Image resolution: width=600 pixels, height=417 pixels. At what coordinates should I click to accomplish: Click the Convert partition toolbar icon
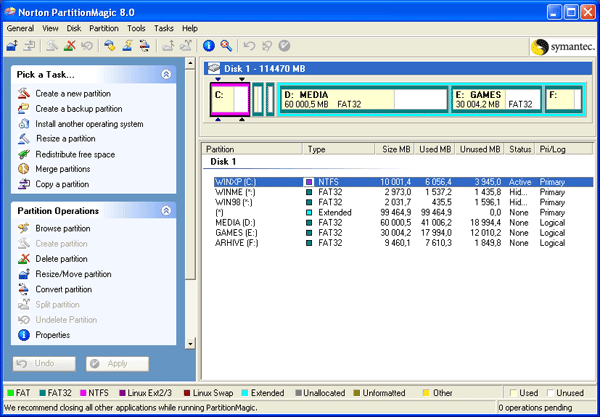coord(145,46)
